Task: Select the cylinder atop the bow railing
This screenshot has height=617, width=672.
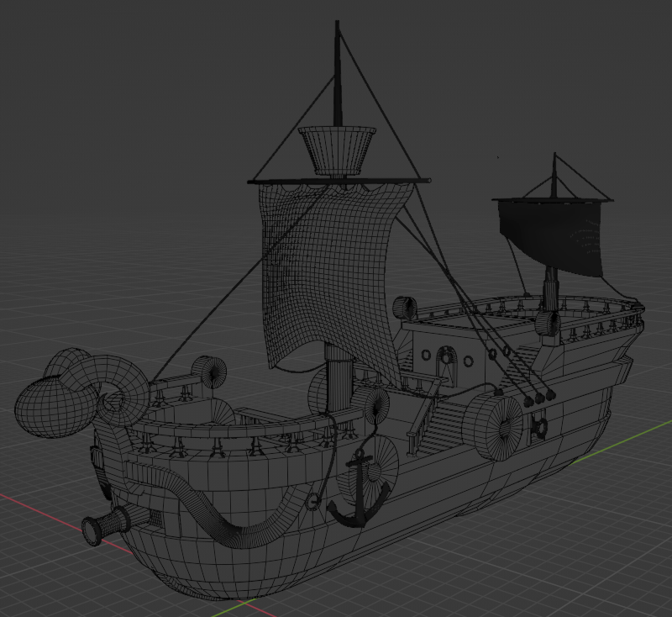Action: pyautogui.click(x=209, y=372)
